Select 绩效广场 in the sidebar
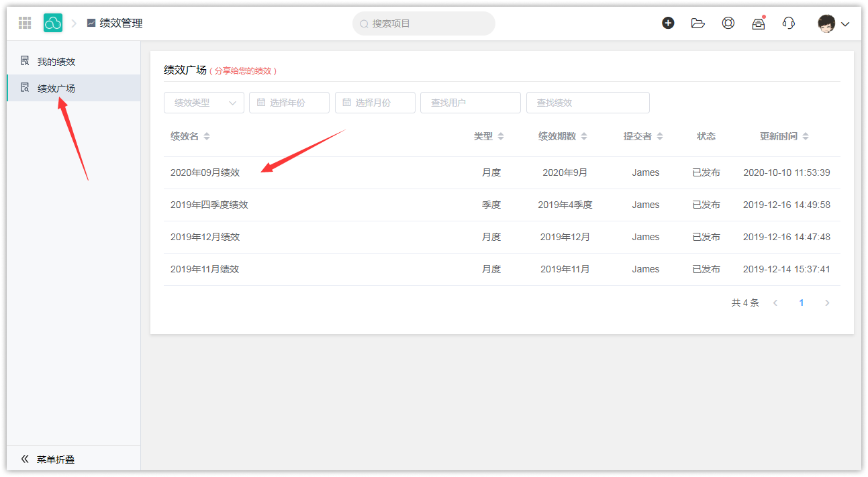Viewport: 868px width, 477px height. pos(56,89)
